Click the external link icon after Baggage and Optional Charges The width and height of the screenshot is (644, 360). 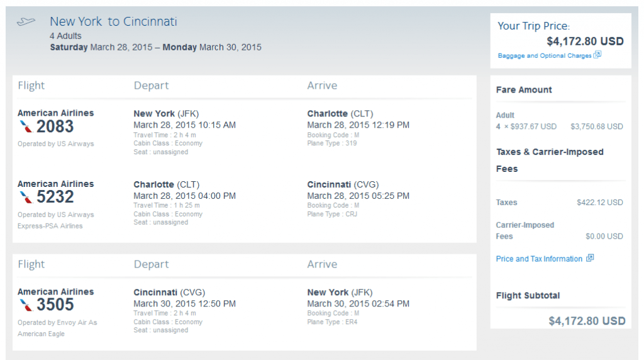(x=597, y=54)
